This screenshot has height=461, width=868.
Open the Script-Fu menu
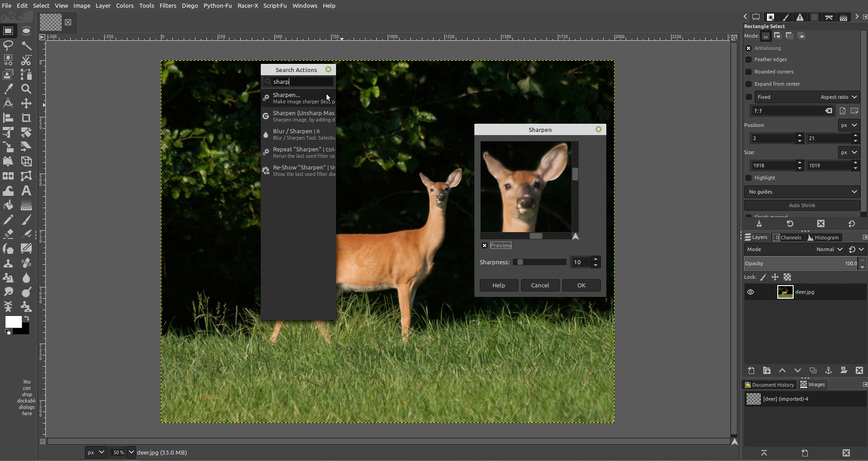(275, 5)
